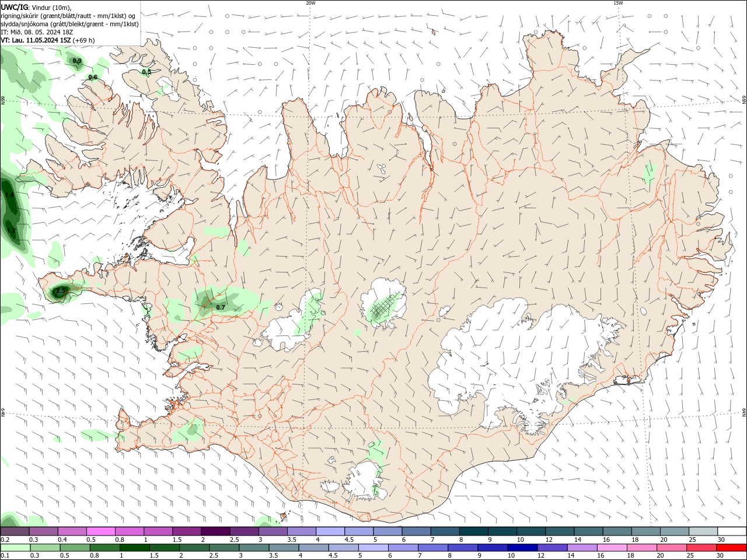747x560 pixels.
Task: Click the 20 label under the upper legend row
Action: pyautogui.click(x=664, y=540)
